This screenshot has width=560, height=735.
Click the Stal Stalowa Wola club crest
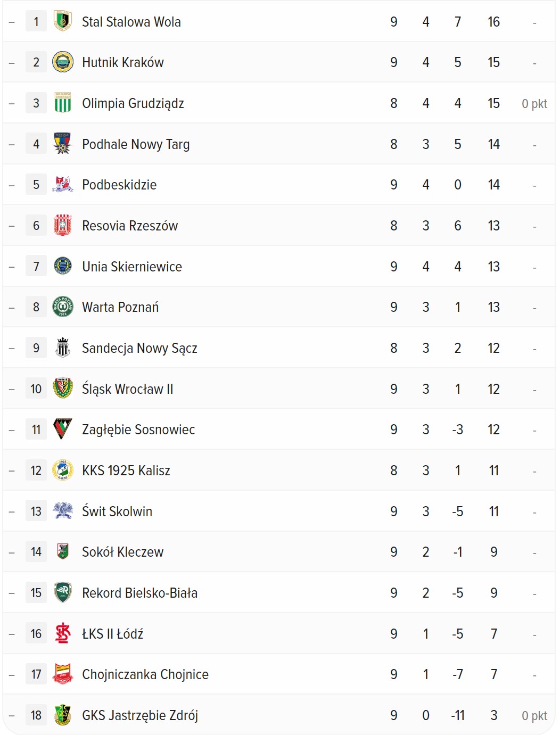click(63, 21)
